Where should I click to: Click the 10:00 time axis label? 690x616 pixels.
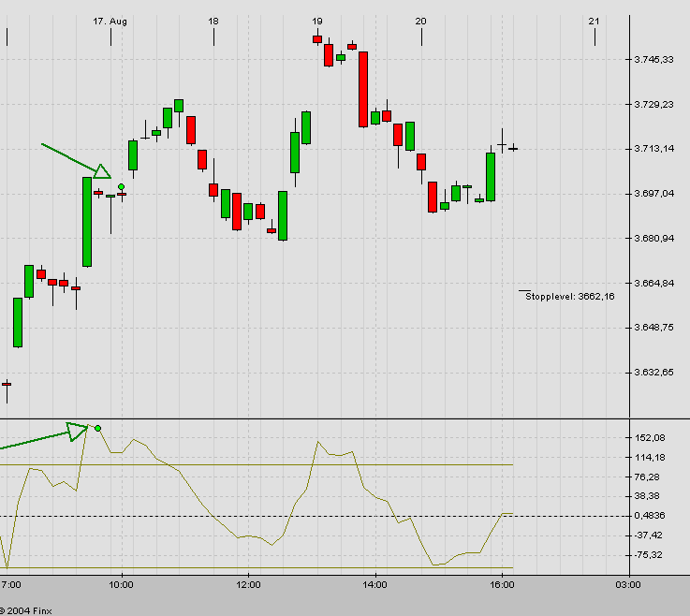(121, 585)
